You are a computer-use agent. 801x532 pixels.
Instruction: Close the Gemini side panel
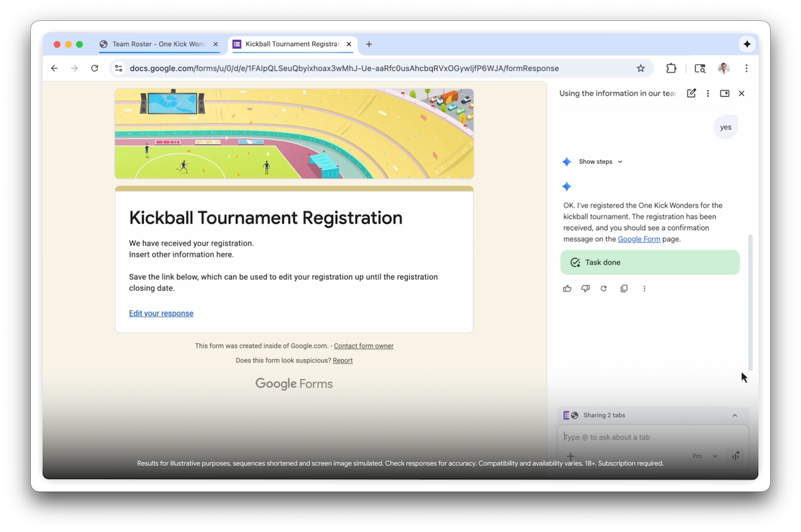[742, 93]
